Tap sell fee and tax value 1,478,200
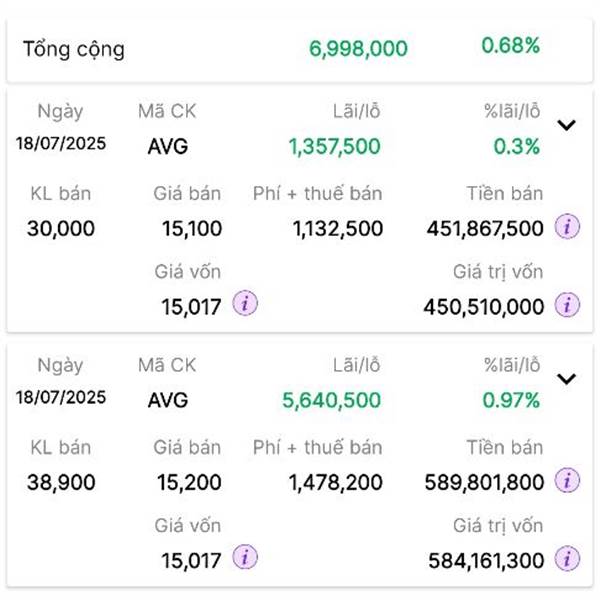This screenshot has height=600, width=600. tap(335, 483)
